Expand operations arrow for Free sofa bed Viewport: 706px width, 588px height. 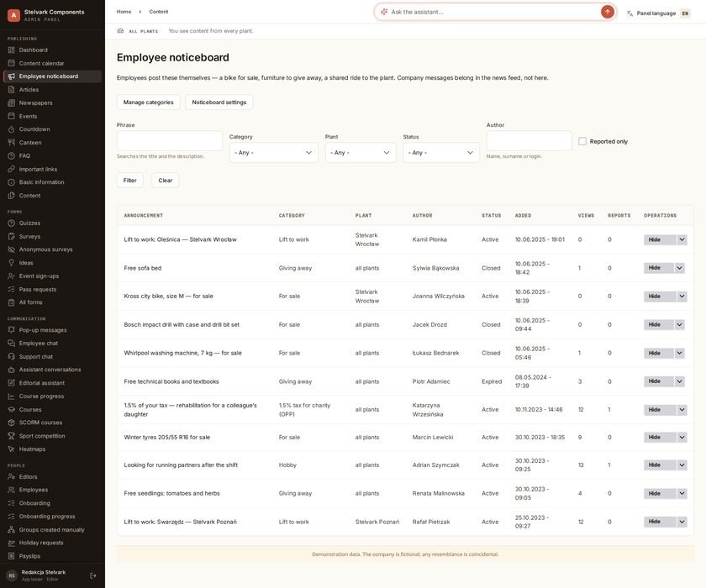(x=679, y=268)
